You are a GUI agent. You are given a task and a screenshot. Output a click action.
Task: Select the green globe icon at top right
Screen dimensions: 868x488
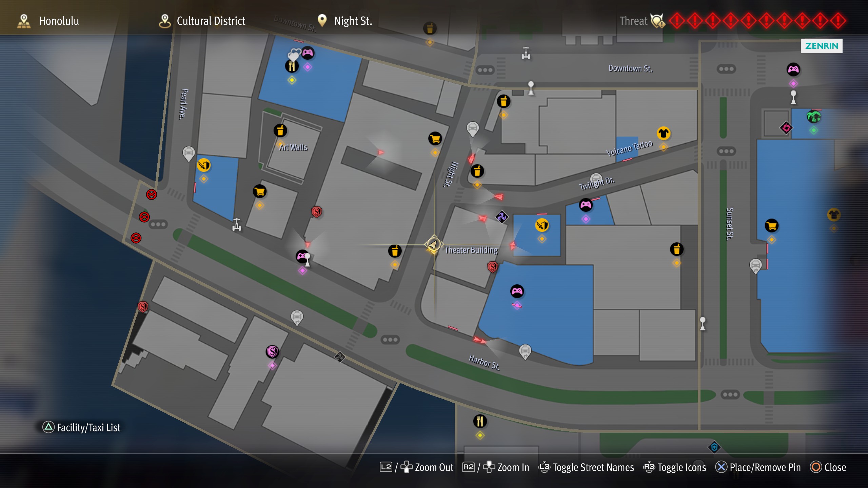pos(813,117)
